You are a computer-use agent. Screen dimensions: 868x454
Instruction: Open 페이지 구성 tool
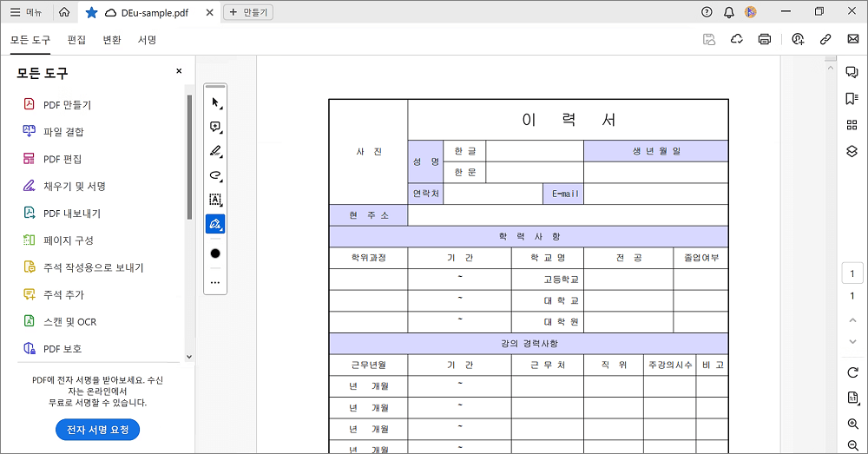tap(58, 240)
